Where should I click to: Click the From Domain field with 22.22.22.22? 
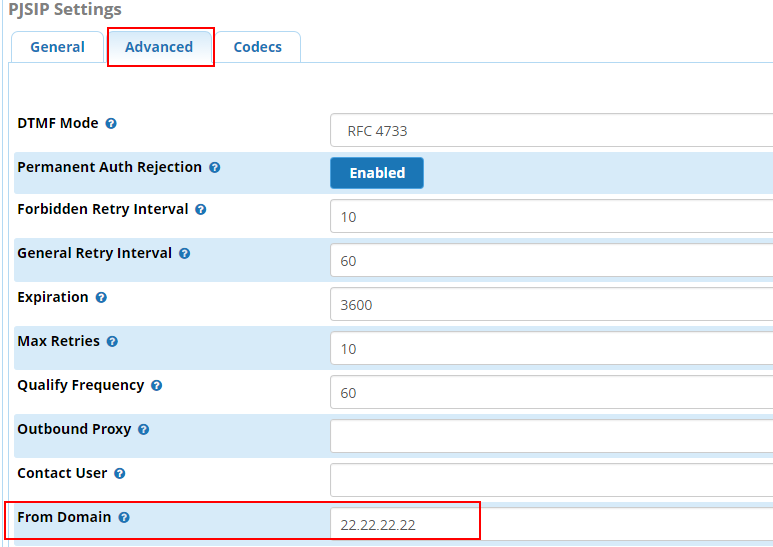pyautogui.click(x=550, y=524)
